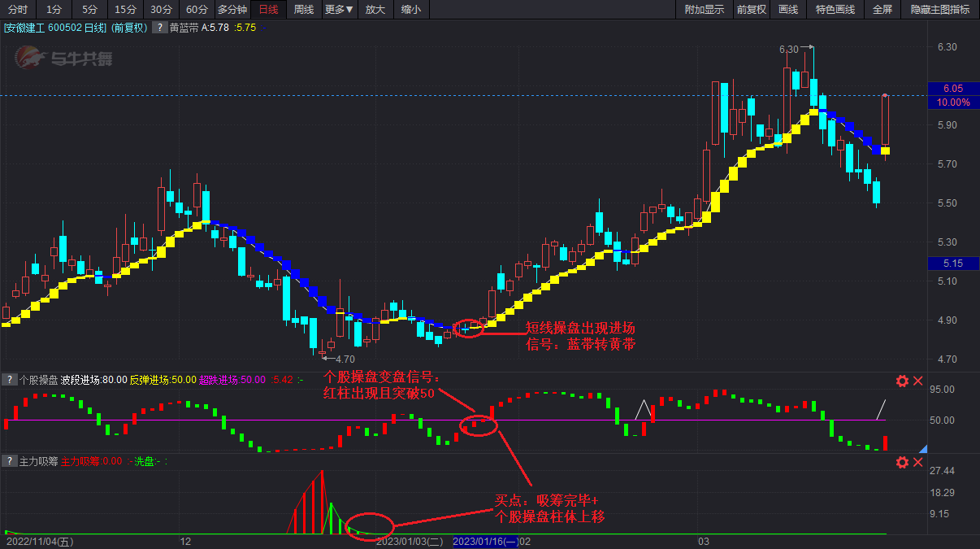
Task: Expand the 更多 periods dropdown
Action: [339, 10]
